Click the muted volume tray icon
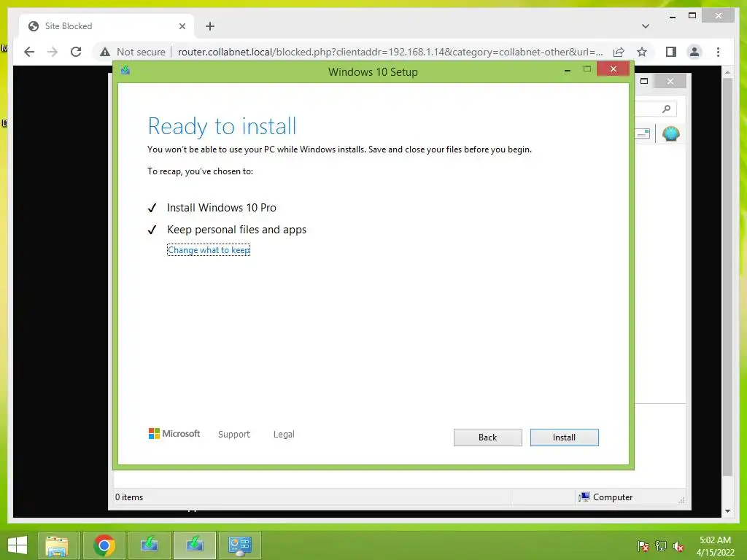 tap(678, 546)
